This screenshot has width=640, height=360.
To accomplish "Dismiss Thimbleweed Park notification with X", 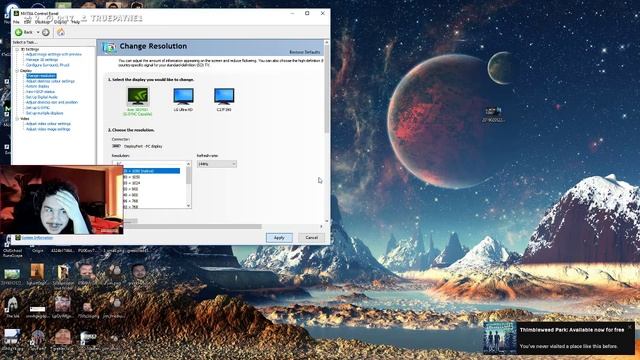I will [x=630, y=327].
